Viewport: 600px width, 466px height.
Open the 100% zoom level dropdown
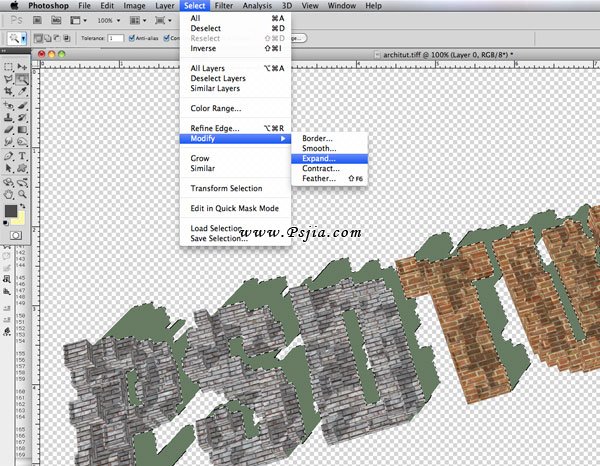pyautogui.click(x=107, y=20)
